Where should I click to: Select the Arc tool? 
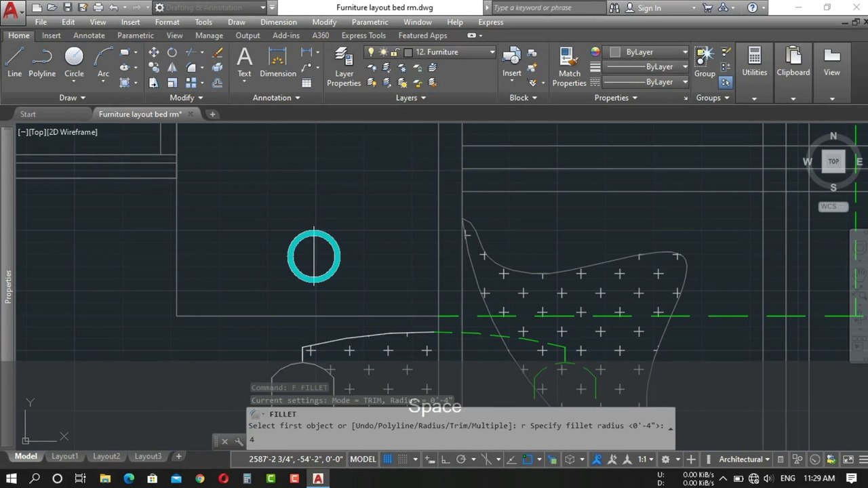(x=103, y=62)
